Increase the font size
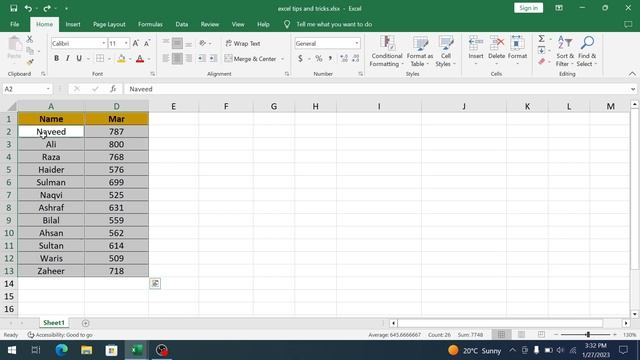The image size is (640, 360). point(136,43)
